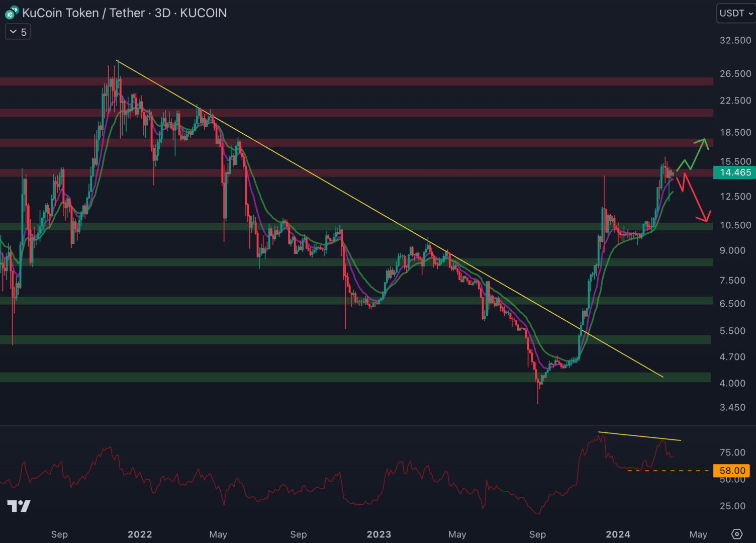
Task: Click the orange 58.00 RSI value label
Action: [732, 471]
